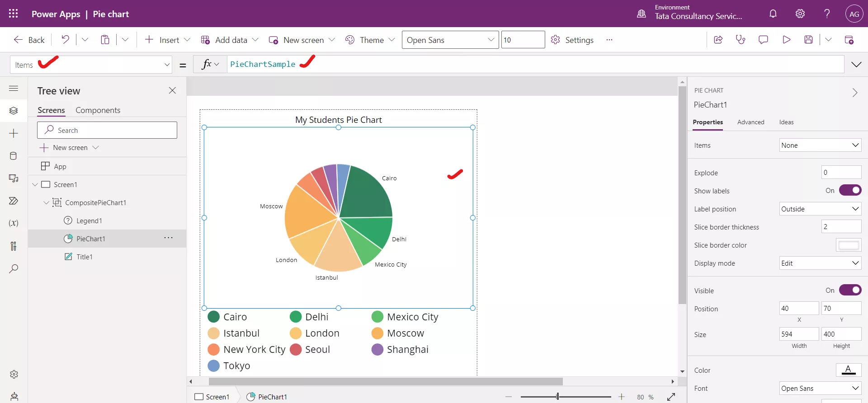This screenshot has width=868, height=403.
Task: Expand the formula bar chevron
Action: tap(856, 65)
